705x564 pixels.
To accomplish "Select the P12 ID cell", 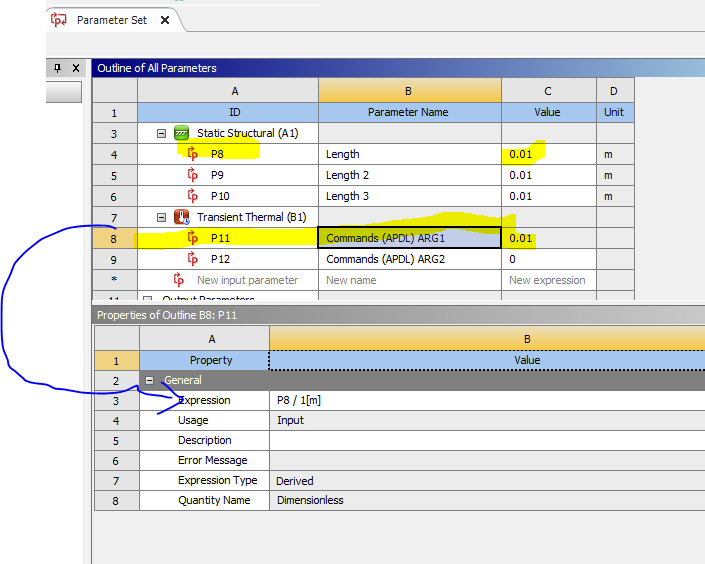I will click(x=228, y=259).
